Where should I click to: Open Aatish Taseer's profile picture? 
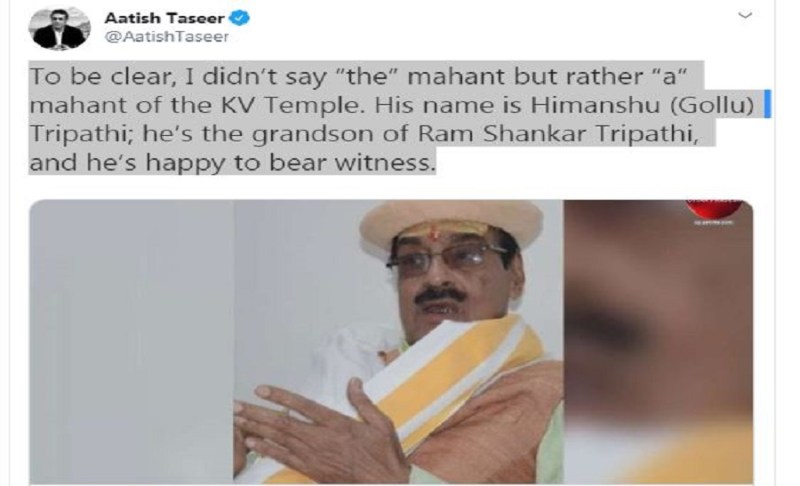(60, 28)
